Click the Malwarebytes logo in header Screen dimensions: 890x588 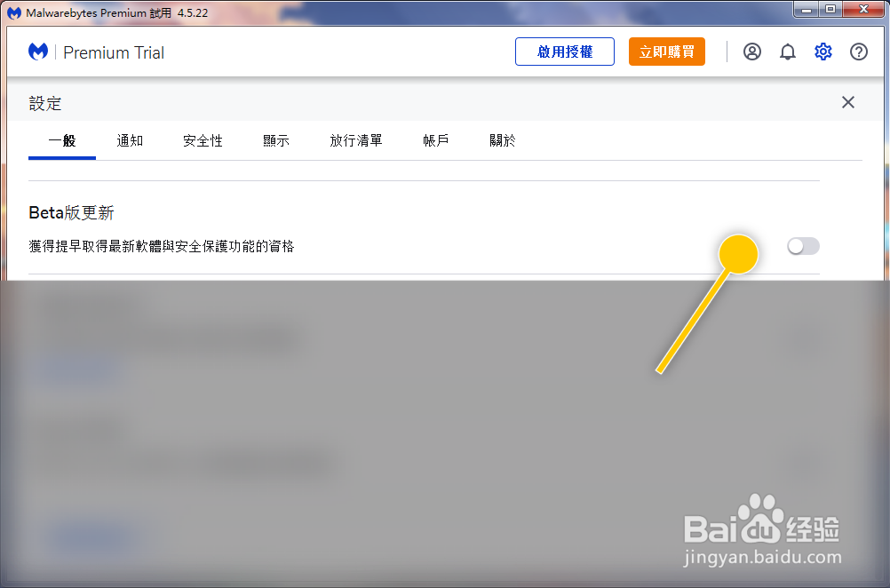pos(38,52)
